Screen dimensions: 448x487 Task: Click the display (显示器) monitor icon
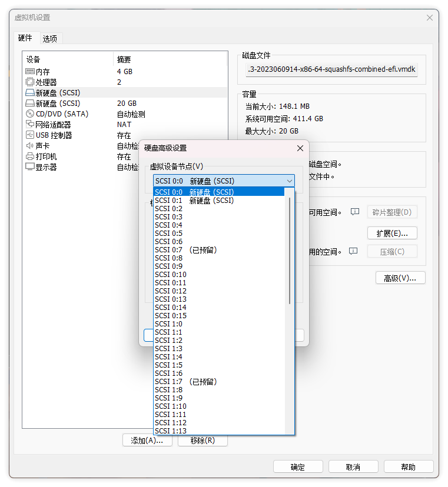tap(30, 167)
